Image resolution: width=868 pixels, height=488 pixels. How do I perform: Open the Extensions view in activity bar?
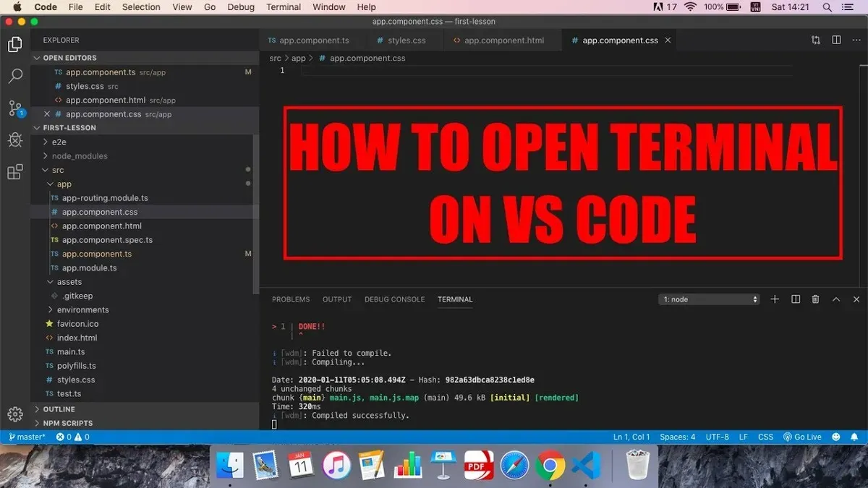14,171
